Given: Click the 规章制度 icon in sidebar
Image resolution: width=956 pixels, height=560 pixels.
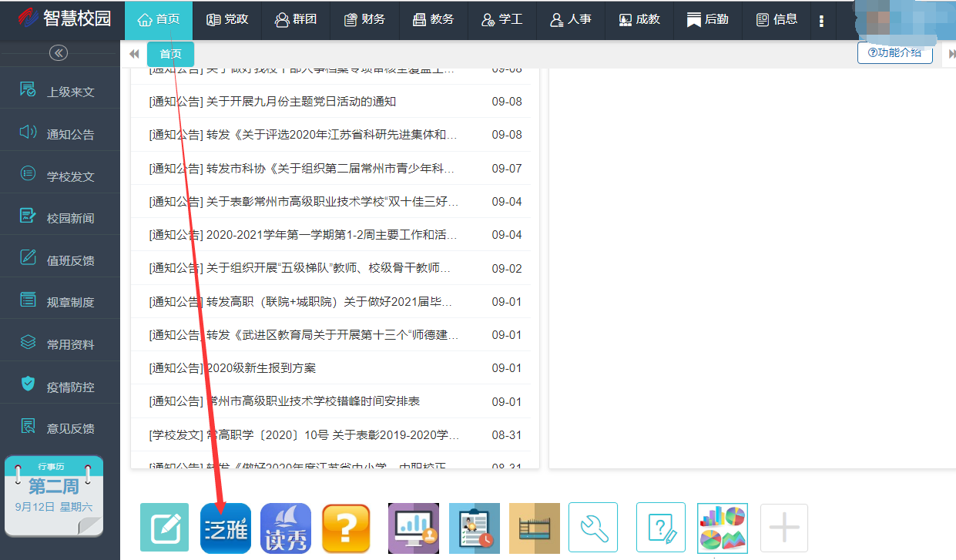Looking at the screenshot, I should (28, 300).
